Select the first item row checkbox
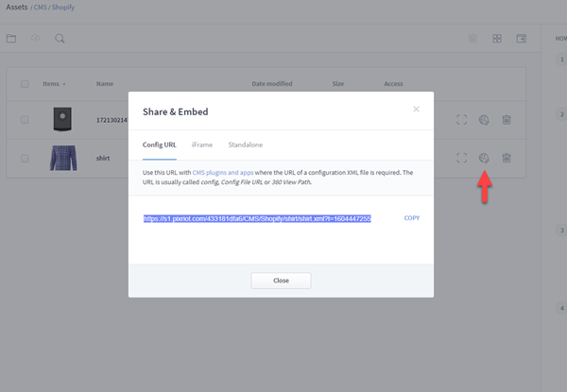The width and height of the screenshot is (567, 392). pyautogui.click(x=25, y=120)
